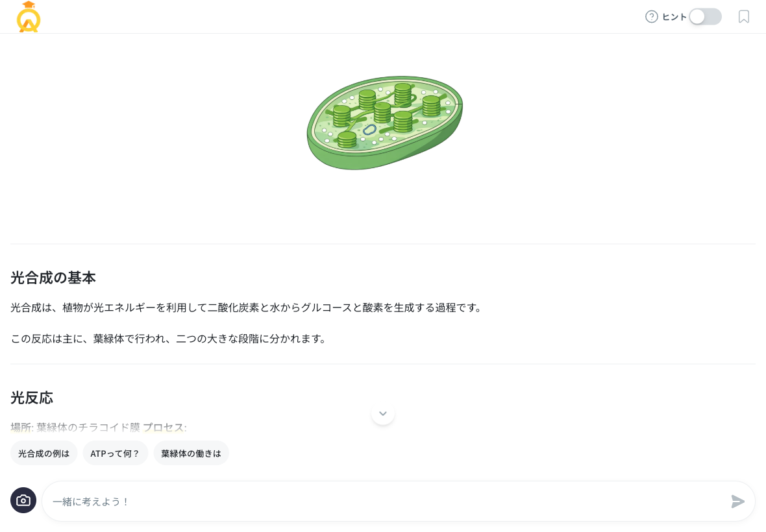Open the ヒント question mark help icon
The image size is (766, 532).
(652, 16)
